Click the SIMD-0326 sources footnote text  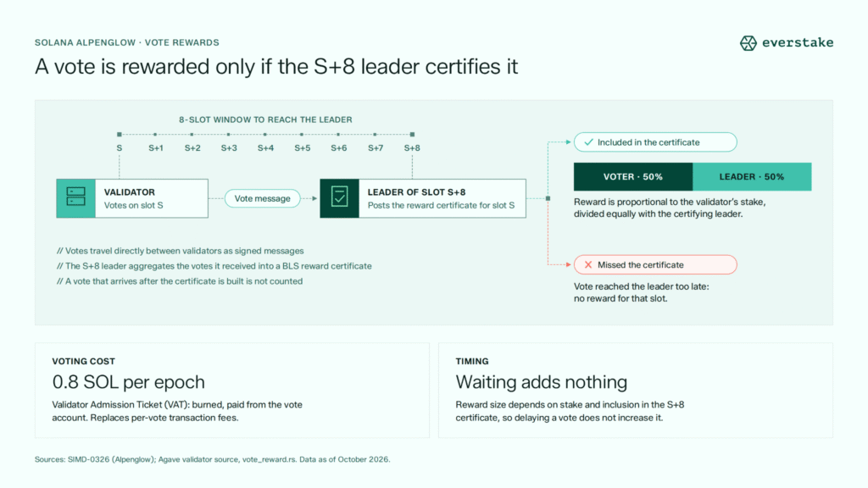pyautogui.click(x=212, y=459)
